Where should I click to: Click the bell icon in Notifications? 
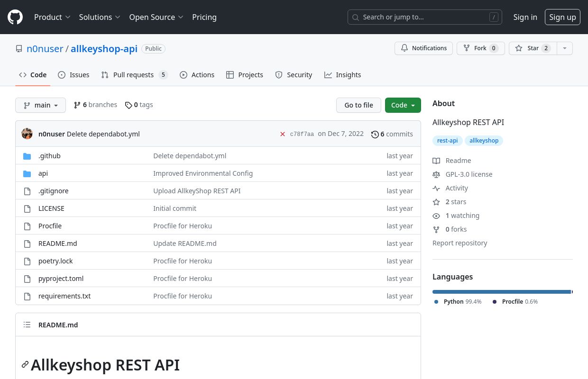tap(404, 48)
